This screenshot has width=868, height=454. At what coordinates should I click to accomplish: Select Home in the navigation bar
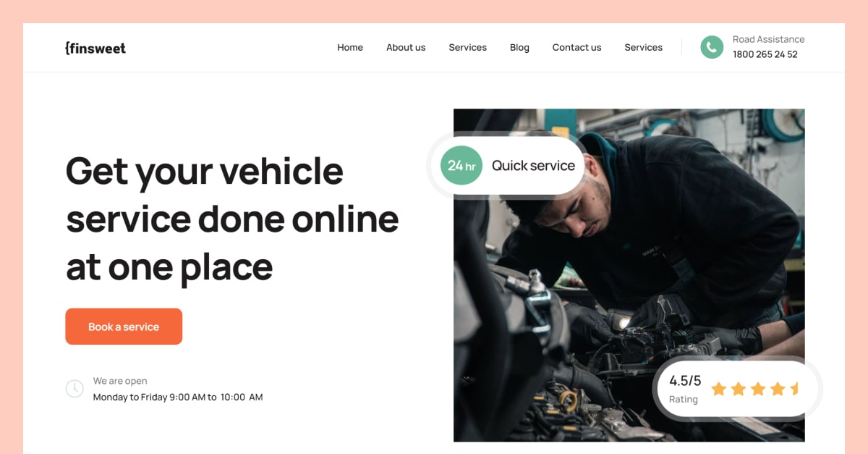coord(350,47)
